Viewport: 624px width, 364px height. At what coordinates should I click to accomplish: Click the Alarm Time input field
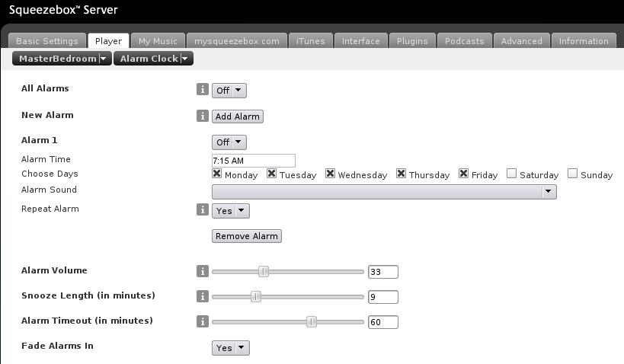pos(253,161)
